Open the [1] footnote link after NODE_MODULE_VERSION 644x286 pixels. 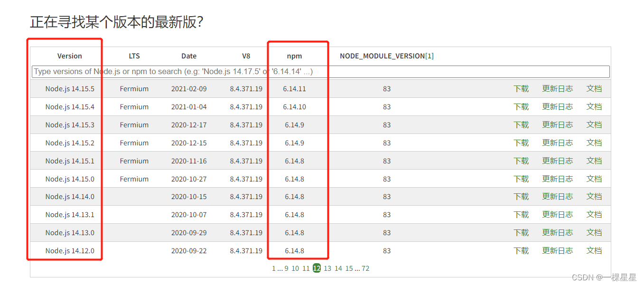click(x=429, y=56)
